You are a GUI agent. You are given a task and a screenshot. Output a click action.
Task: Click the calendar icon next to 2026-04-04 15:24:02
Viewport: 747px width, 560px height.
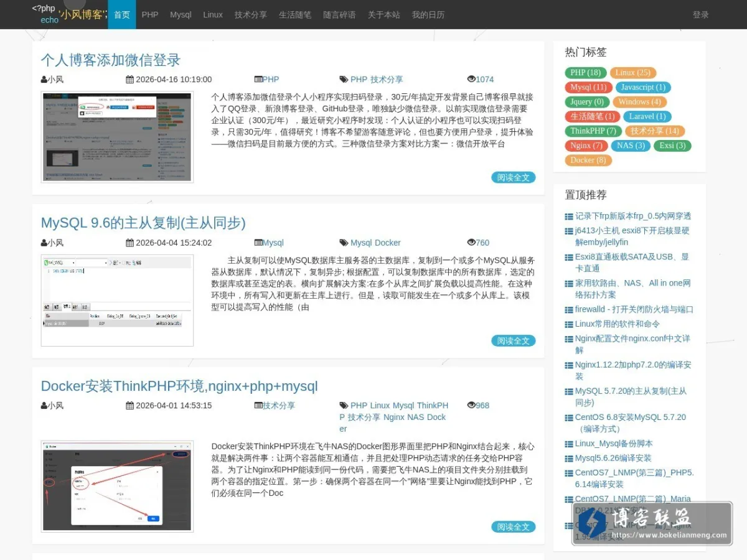pyautogui.click(x=129, y=243)
